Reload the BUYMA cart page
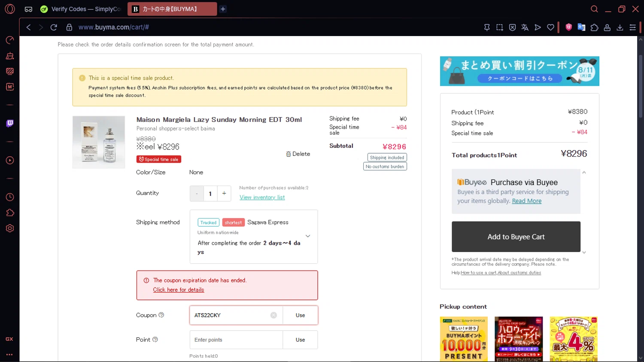The width and height of the screenshot is (644, 362). (x=54, y=27)
